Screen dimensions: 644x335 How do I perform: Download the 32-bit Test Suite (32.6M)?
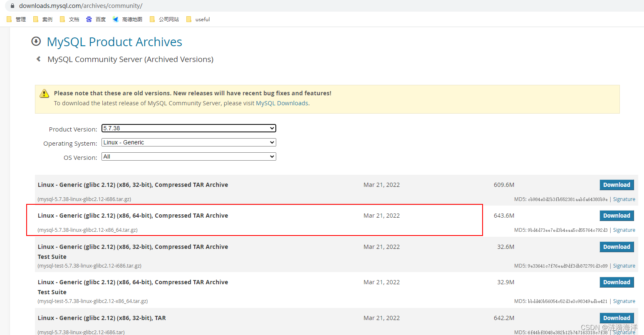coord(617,247)
